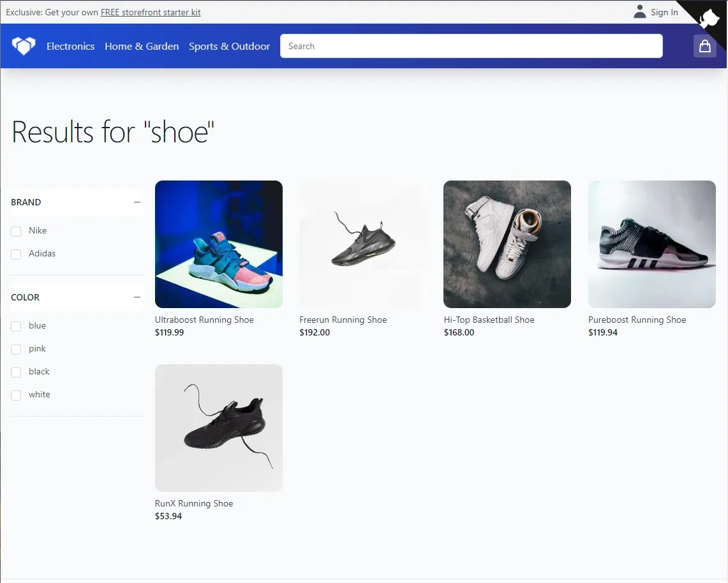The image size is (728, 583).
Task: Click the storefront heart logo icon
Action: coord(24,46)
